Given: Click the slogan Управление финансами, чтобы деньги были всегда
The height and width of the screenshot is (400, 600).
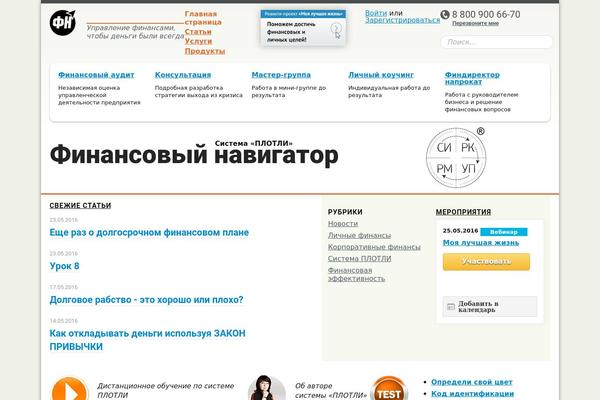Looking at the screenshot, I should pos(135,32).
